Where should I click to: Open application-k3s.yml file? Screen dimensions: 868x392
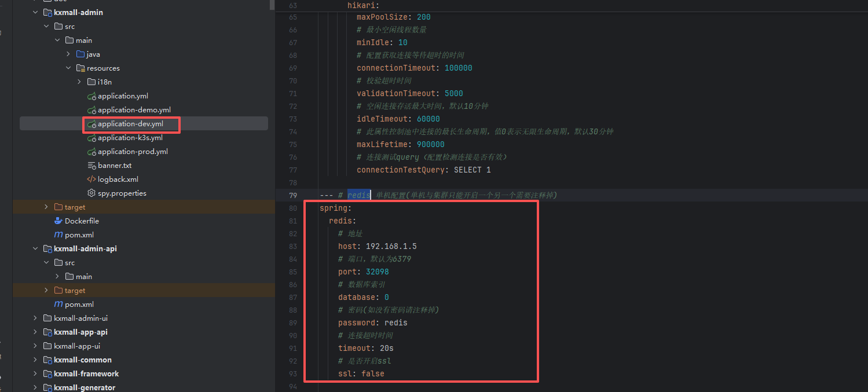coord(130,138)
